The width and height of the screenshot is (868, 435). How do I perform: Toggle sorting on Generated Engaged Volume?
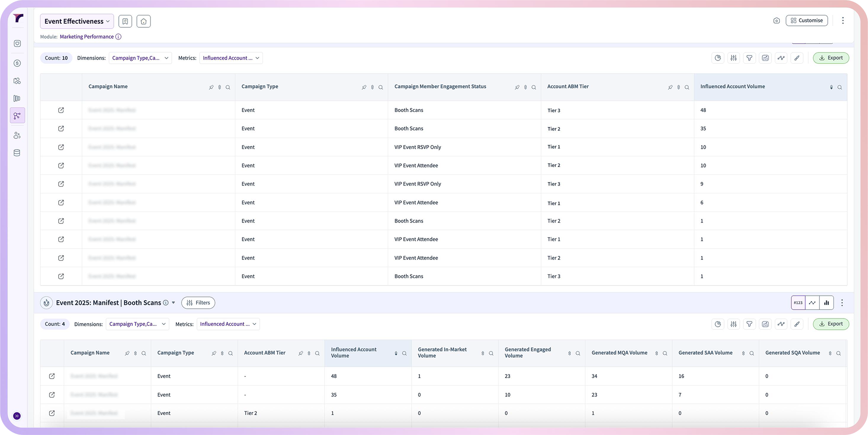pos(569,354)
